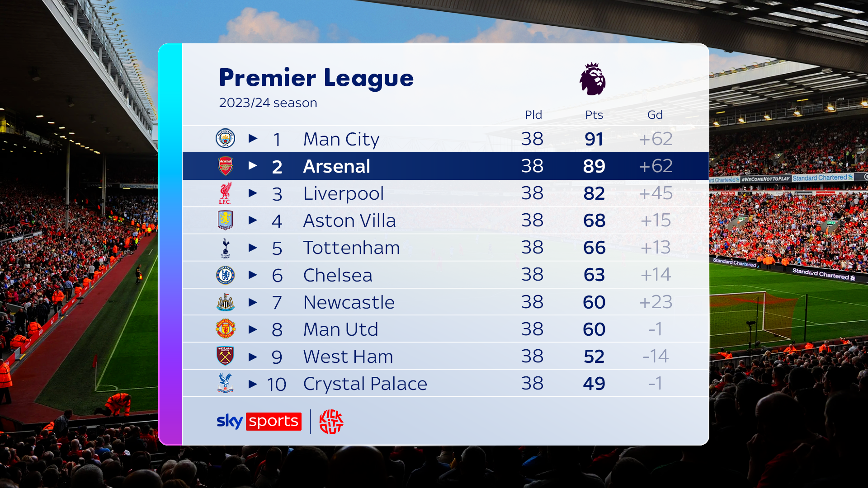Click the Crystal Palace club crest

click(x=225, y=383)
